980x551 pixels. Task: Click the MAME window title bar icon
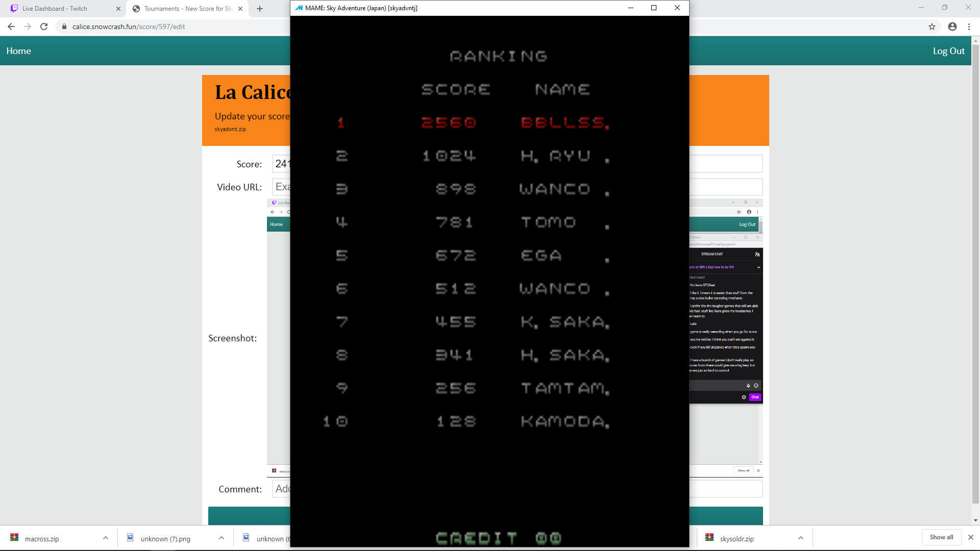coord(299,8)
